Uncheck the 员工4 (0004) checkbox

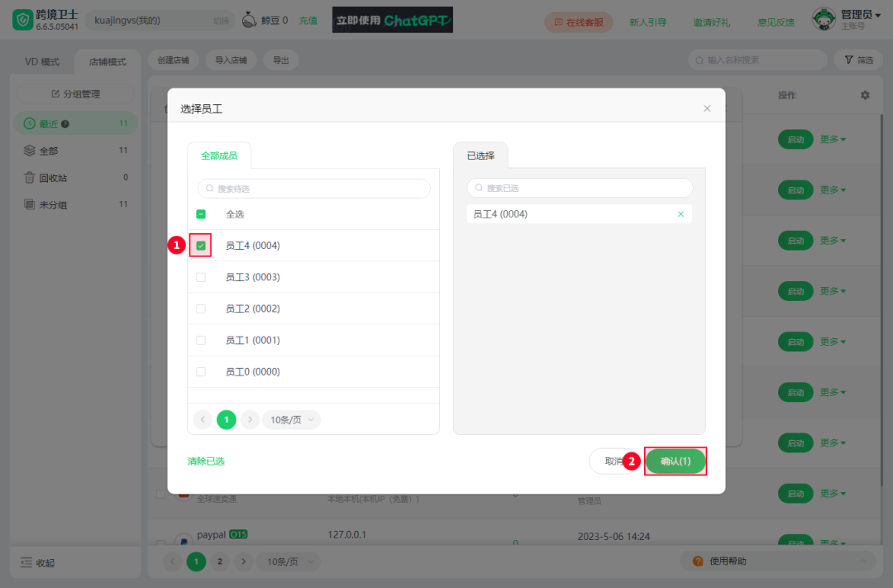(x=199, y=245)
